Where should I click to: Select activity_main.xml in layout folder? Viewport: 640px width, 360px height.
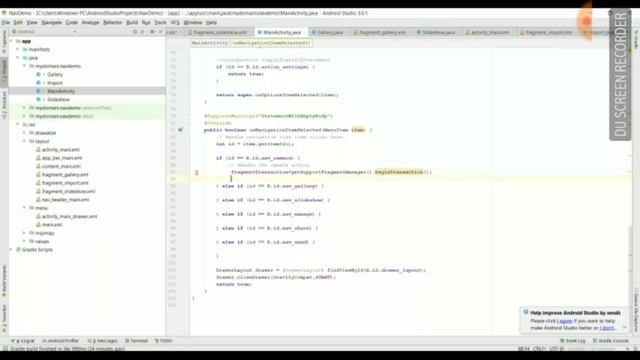click(60, 150)
